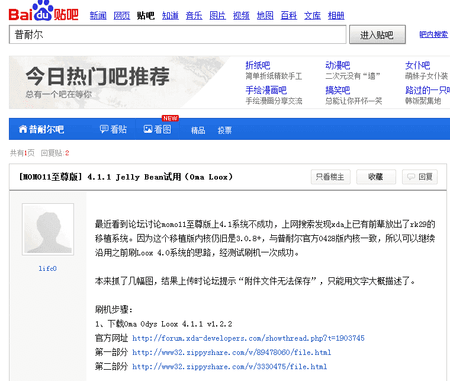
Task: Click the search input field containing 昔耐尔
Action: [178, 34]
